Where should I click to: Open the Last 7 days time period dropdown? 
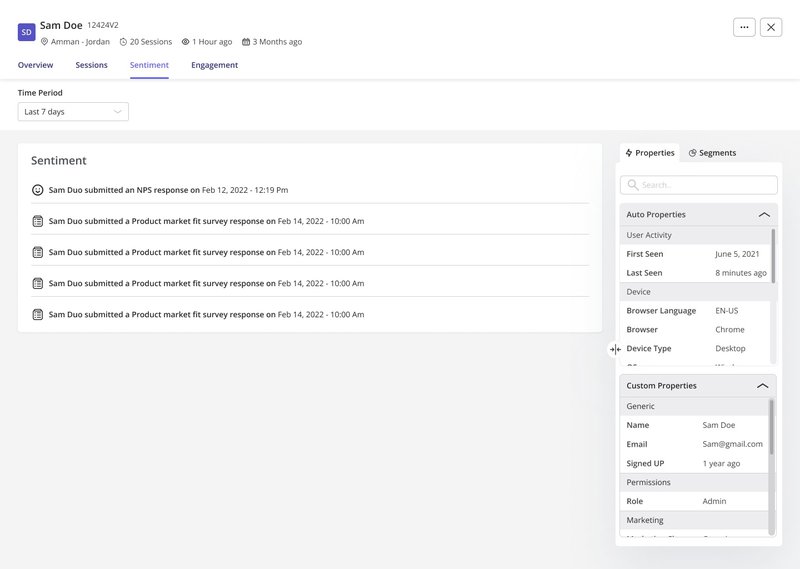73,112
